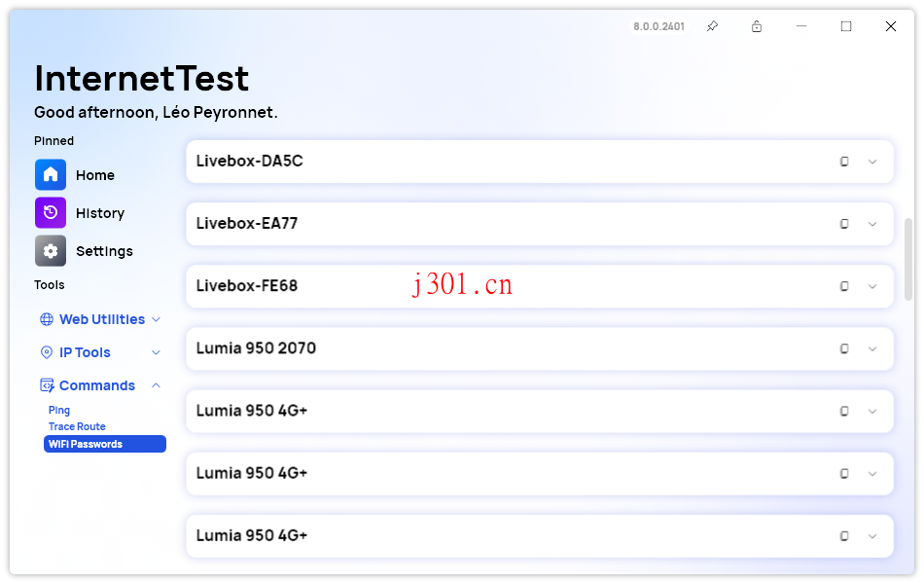Click the Web Utilities globe icon
Screen dimensions: 924x584
(x=45, y=318)
